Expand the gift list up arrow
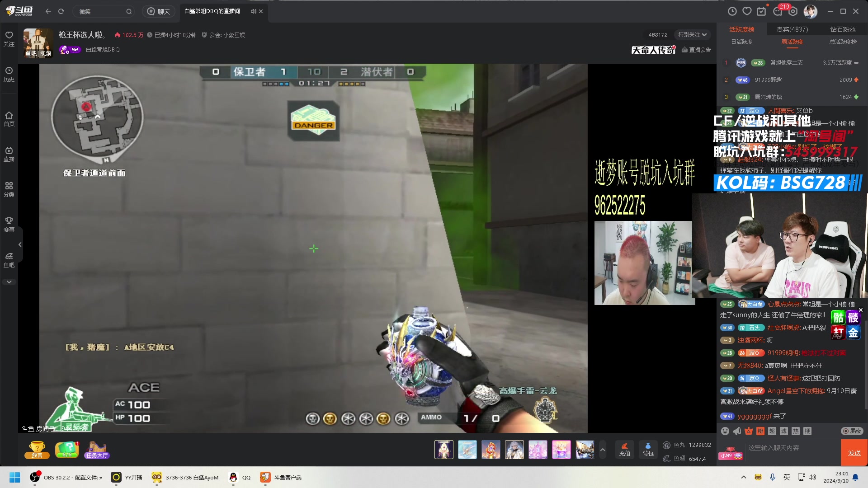Viewport: 868px width, 488px height. (x=603, y=450)
